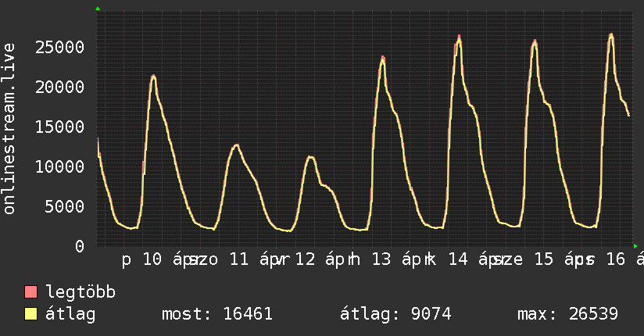
Task: Click the max: 26539 statistic
Action: pos(567,314)
